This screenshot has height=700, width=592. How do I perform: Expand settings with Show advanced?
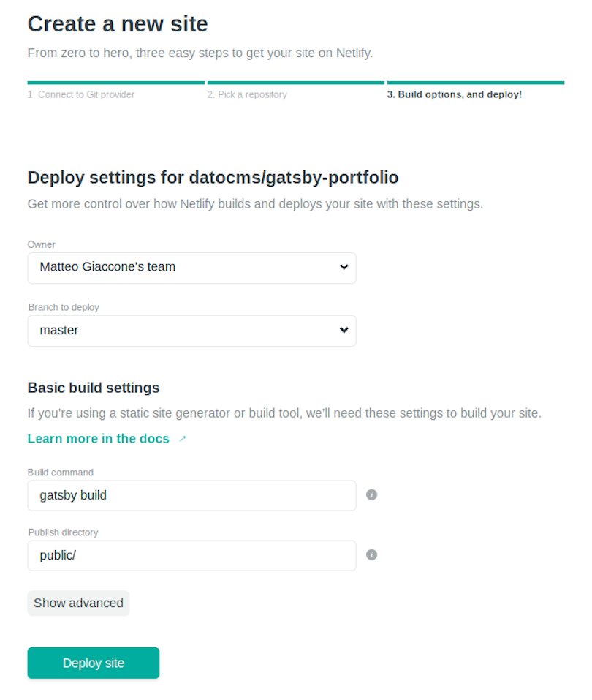click(78, 603)
